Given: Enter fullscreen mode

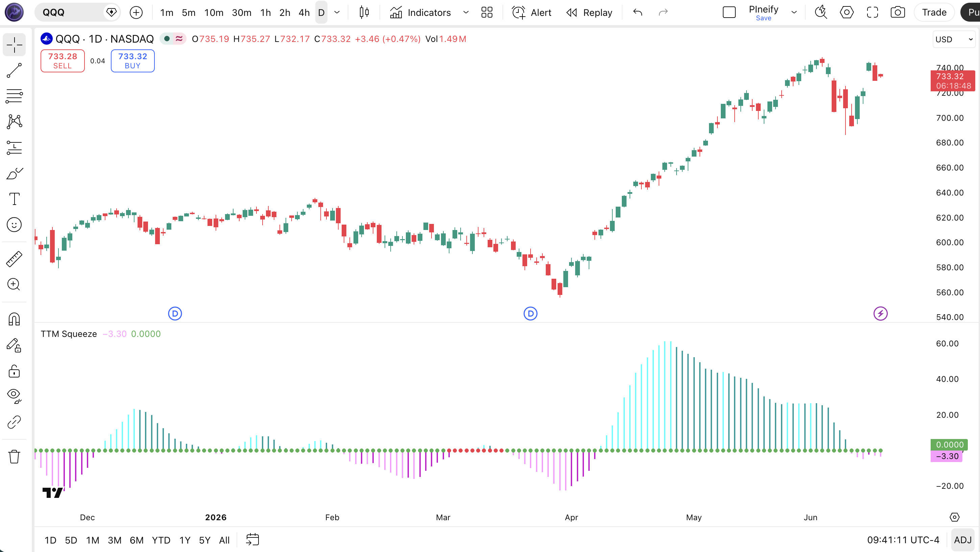Looking at the screenshot, I should [872, 13].
